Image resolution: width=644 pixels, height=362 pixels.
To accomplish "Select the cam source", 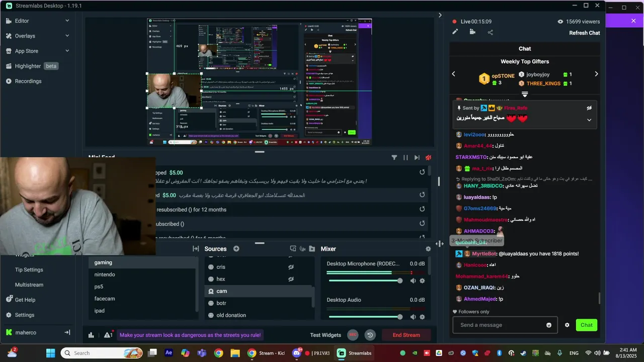I will [x=259, y=291].
